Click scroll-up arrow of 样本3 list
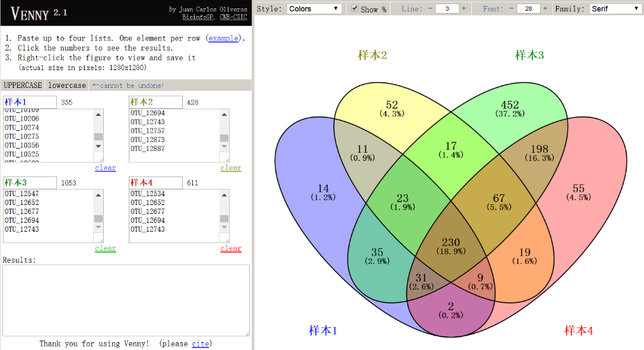This screenshot has height=350, width=644. (x=98, y=195)
